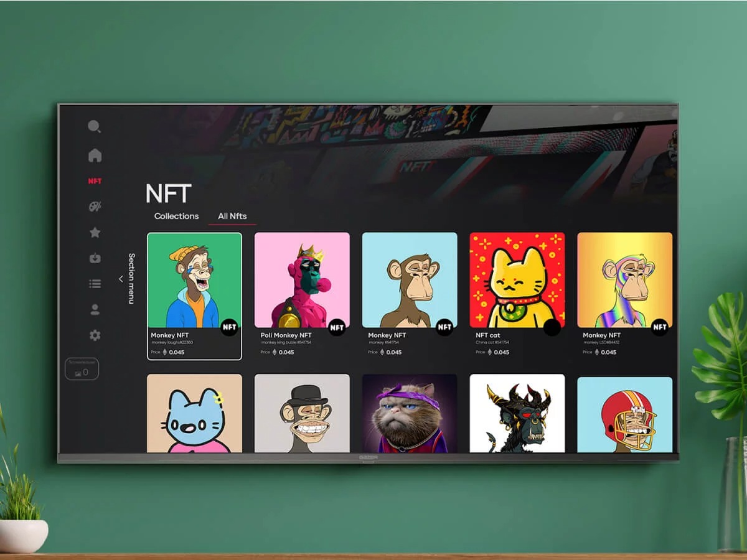Click the monkey LSD#84432 subtitle
The height and width of the screenshot is (560, 747).
pos(601,342)
